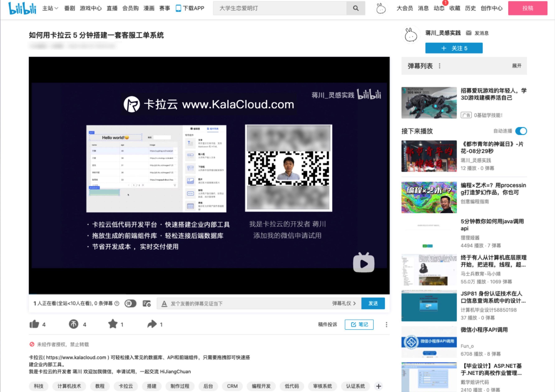
Task: Open 游戏中心 in the navigation
Action: tap(91, 8)
